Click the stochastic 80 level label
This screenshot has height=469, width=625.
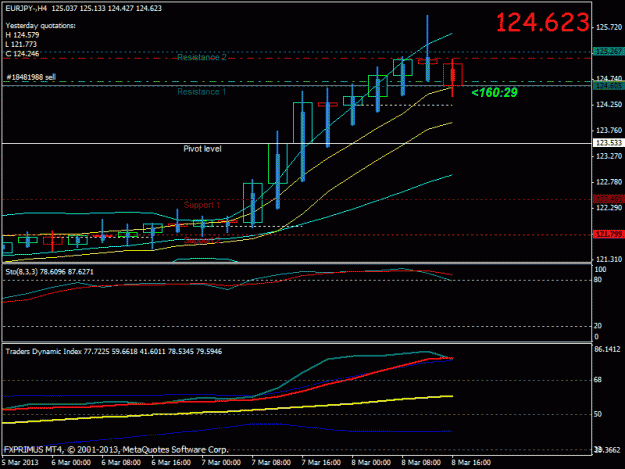(x=597, y=280)
